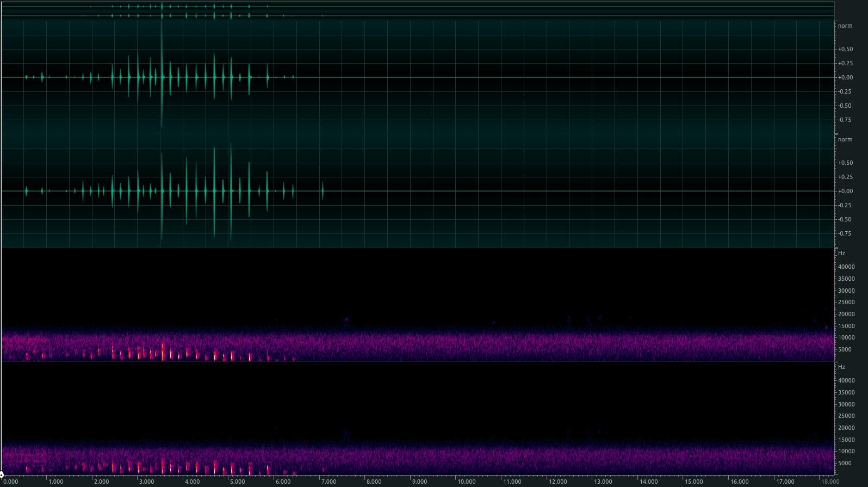
Task: Click 5000 on the first spectrogram frequency scale
Action: coord(845,349)
